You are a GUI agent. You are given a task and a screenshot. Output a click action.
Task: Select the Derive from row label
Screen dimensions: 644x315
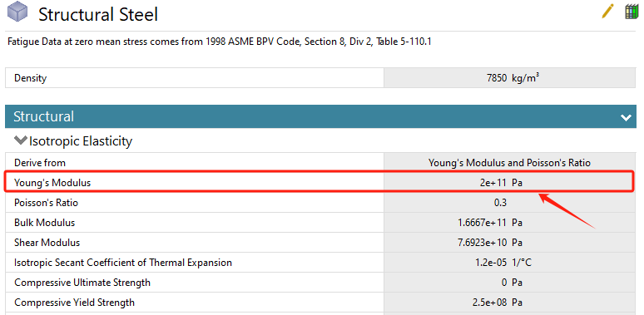[x=40, y=163]
